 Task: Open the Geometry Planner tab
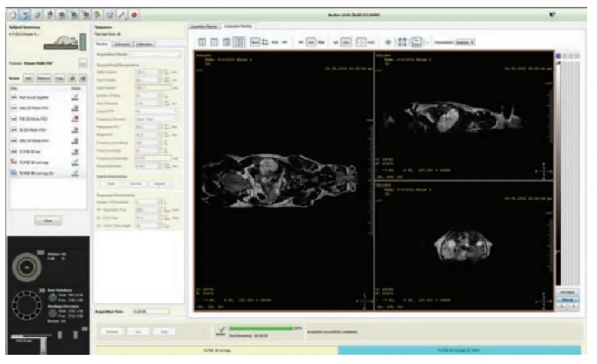(205, 26)
